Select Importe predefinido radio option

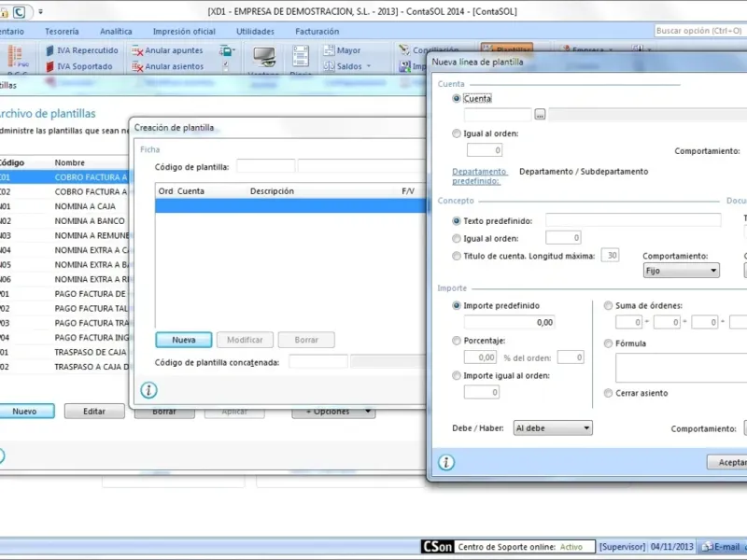tap(457, 306)
